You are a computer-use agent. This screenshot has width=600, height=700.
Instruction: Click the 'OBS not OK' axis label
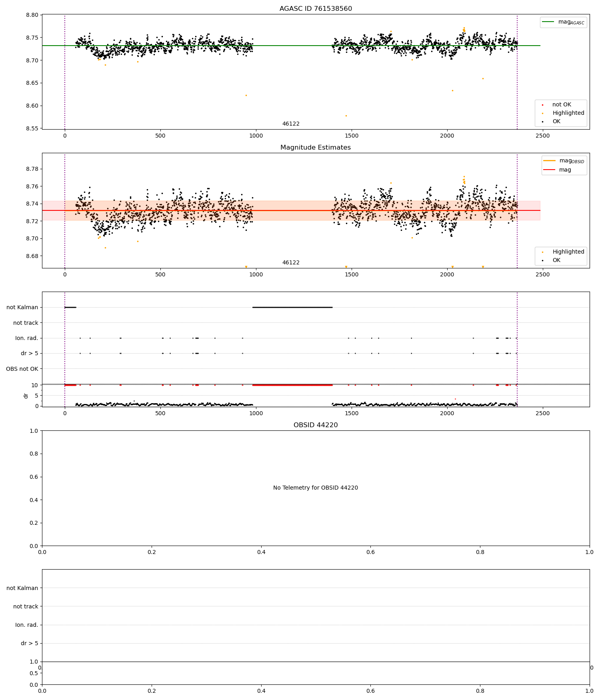click(x=22, y=369)
